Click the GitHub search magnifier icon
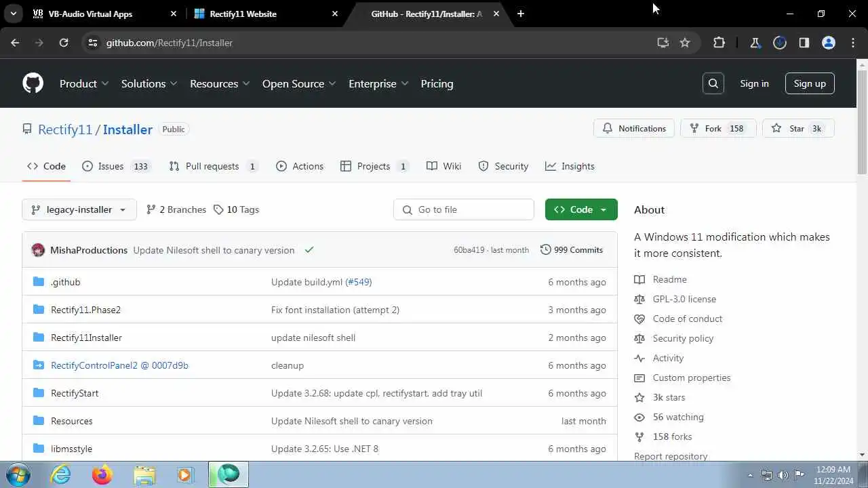868x488 pixels. click(x=713, y=83)
